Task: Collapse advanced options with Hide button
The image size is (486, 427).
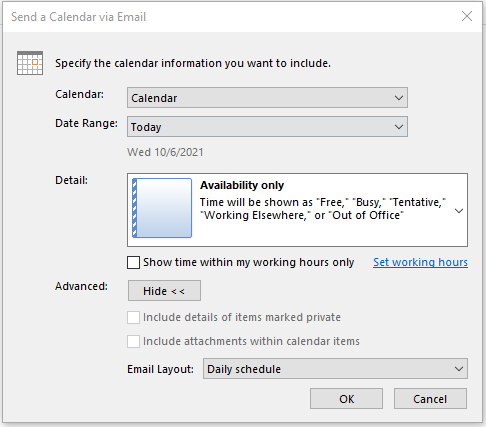Action: pyautogui.click(x=164, y=291)
